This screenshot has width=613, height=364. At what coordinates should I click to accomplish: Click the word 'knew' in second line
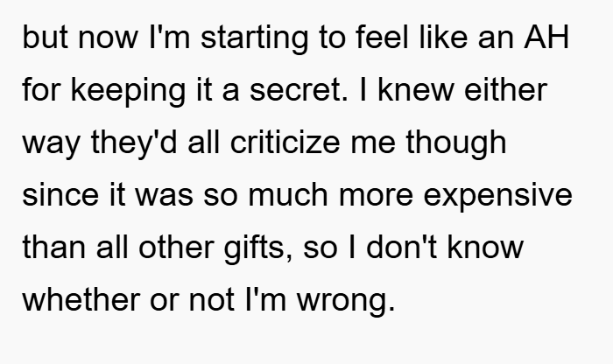click(416, 89)
